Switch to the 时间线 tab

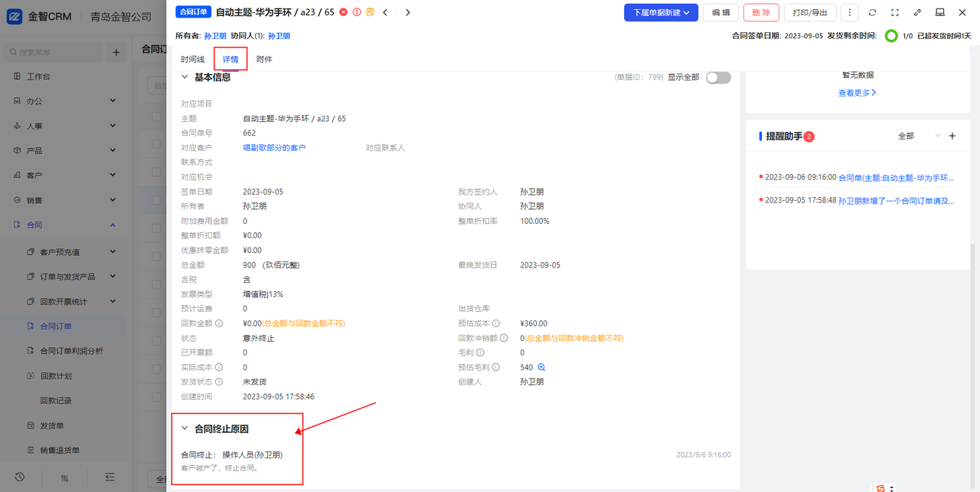[193, 59]
